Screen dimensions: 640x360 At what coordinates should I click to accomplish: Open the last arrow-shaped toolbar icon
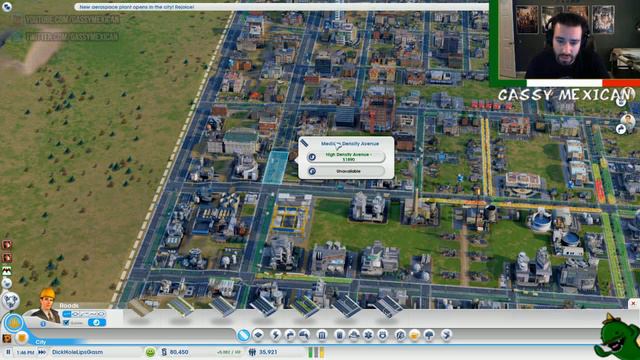pyautogui.click(x=446, y=335)
